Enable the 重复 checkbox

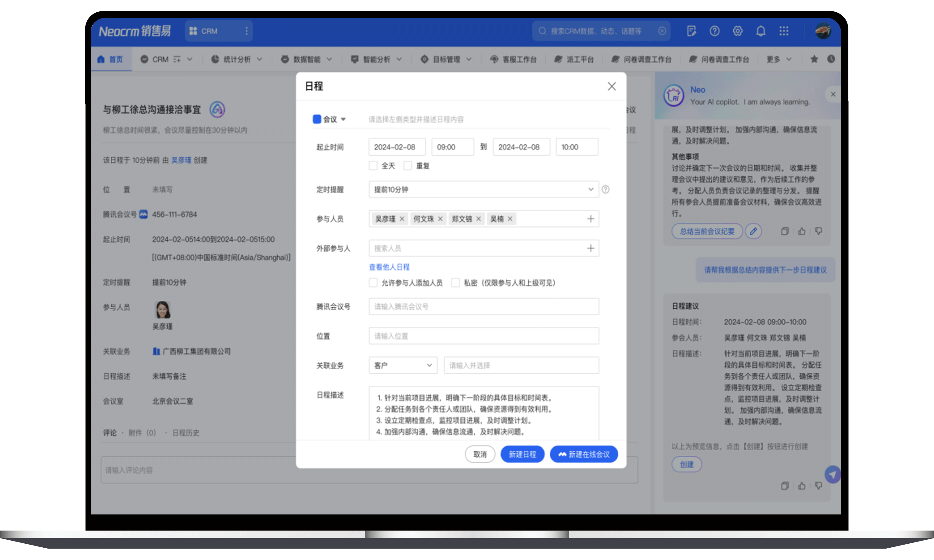click(407, 166)
